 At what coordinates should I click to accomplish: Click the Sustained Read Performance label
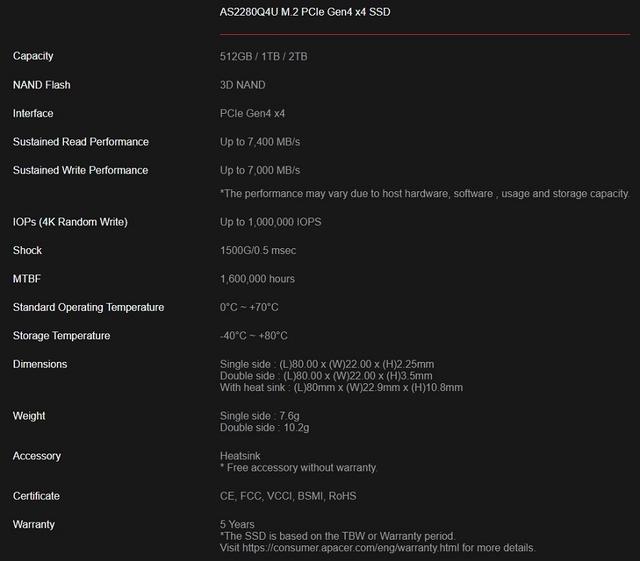click(81, 142)
